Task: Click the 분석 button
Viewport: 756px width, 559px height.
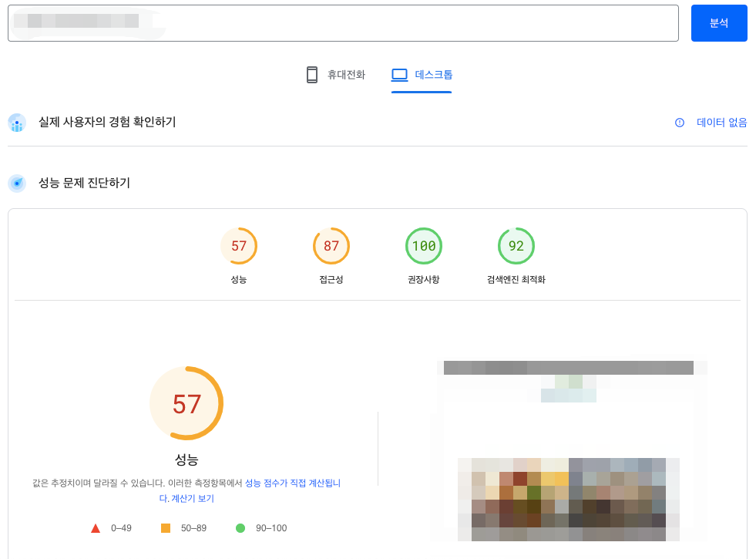Action: click(x=718, y=23)
